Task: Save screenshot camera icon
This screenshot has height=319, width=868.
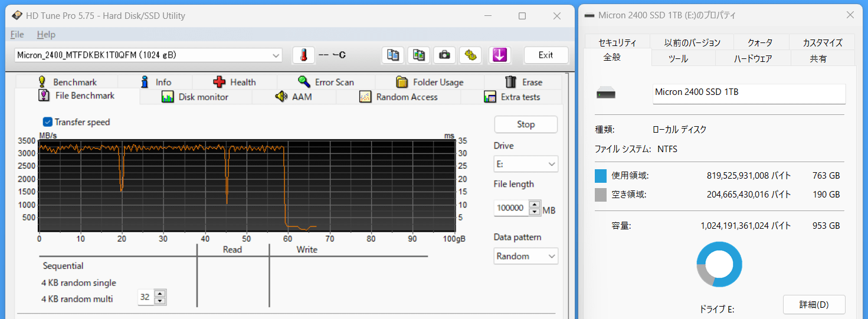Action: (445, 55)
